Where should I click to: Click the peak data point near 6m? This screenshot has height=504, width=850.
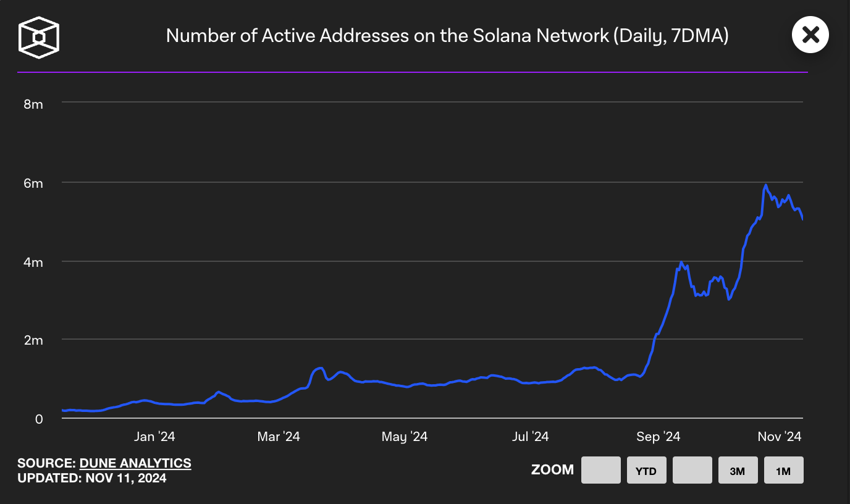tap(765, 184)
